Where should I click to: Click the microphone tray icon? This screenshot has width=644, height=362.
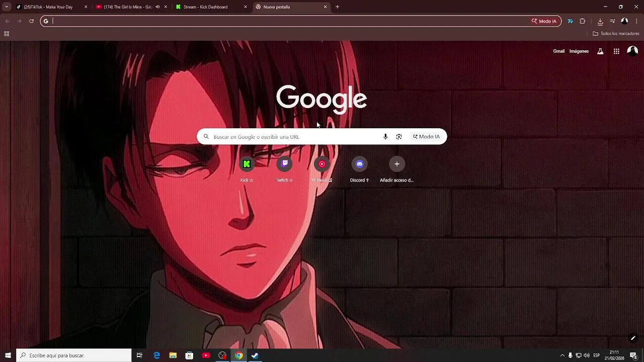[x=571, y=355]
